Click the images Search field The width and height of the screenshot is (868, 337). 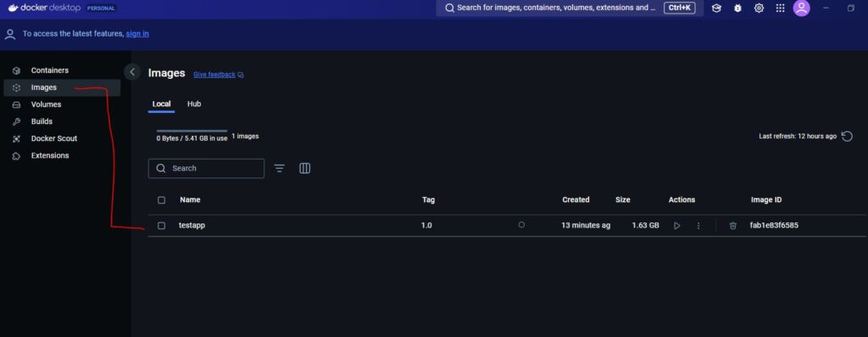click(x=206, y=168)
